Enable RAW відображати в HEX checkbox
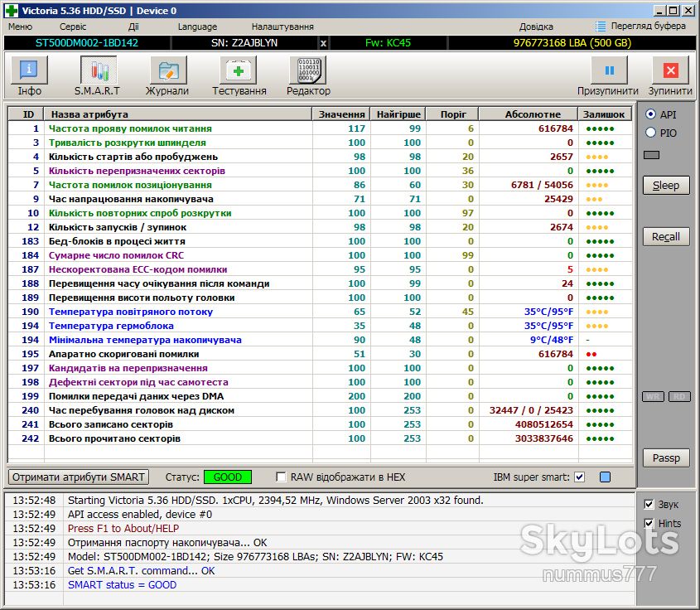Viewport: 700px width, 610px height. pyautogui.click(x=281, y=477)
